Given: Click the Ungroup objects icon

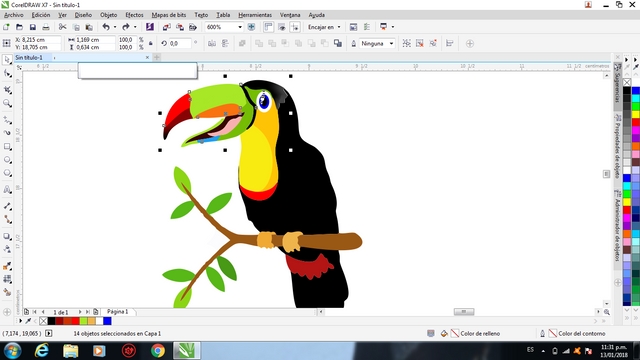Looking at the screenshot, I should coord(420,43).
